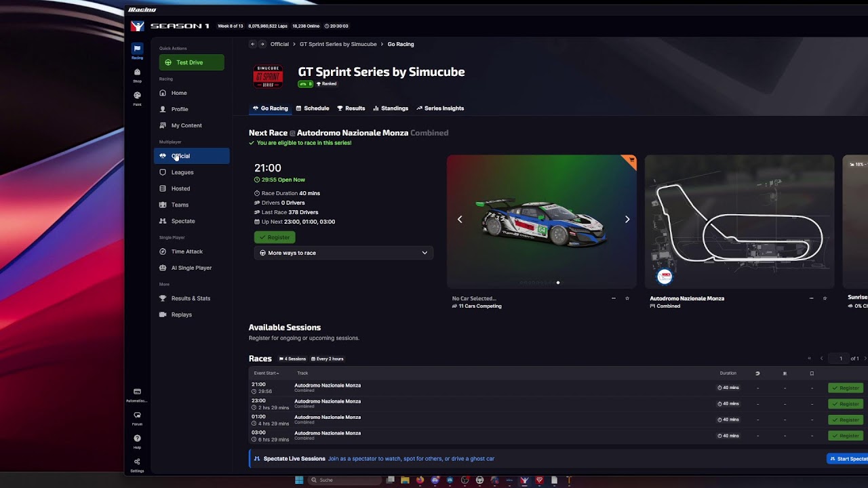Register for the 01:00 race session row
This screenshot has height=488, width=868.
pos(845,420)
